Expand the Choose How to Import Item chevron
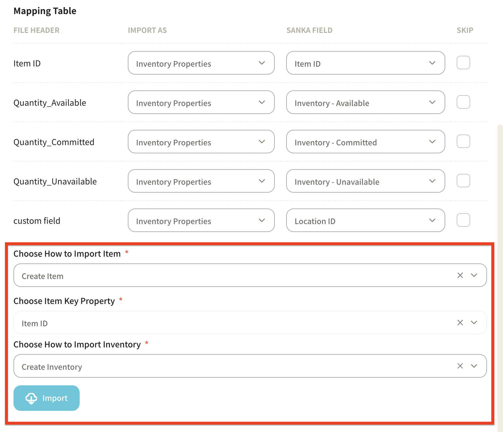The height and width of the screenshot is (432, 504). [x=474, y=275]
